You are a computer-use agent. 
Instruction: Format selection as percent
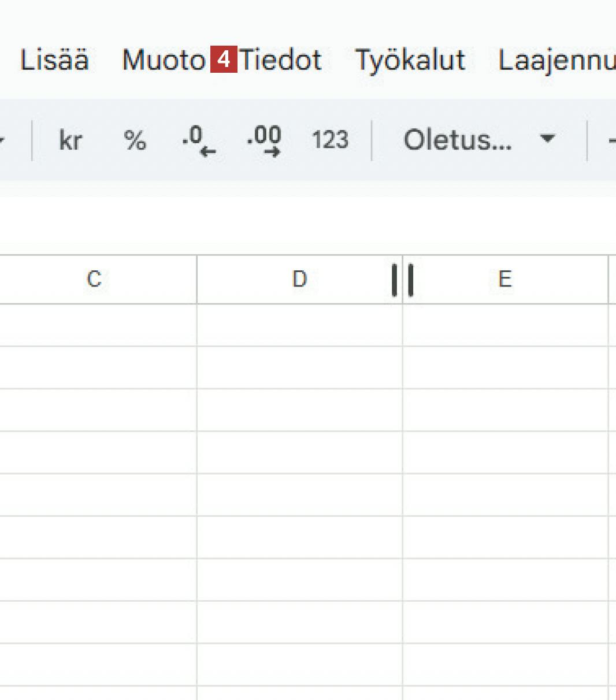click(x=135, y=140)
